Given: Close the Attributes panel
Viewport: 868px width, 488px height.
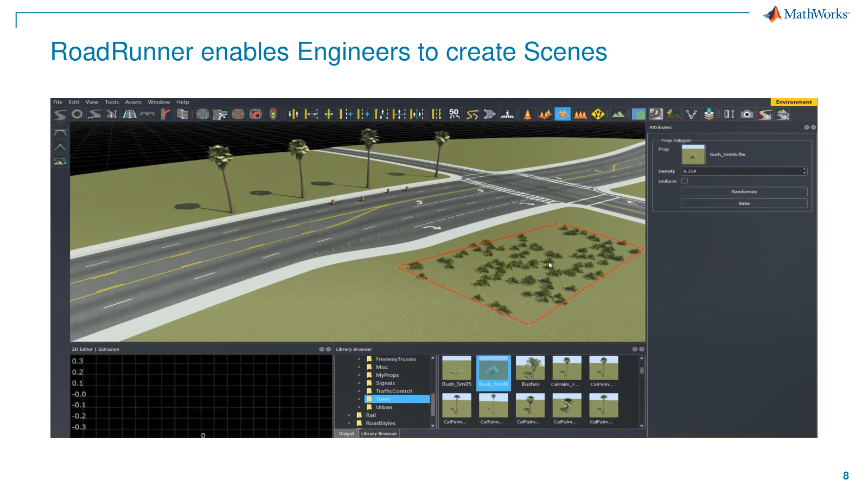Looking at the screenshot, I should point(813,127).
